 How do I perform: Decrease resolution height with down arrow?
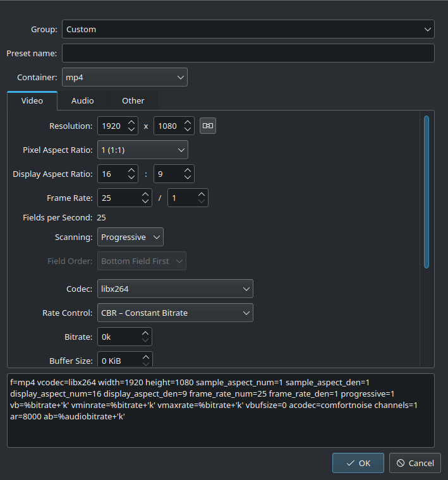click(188, 129)
